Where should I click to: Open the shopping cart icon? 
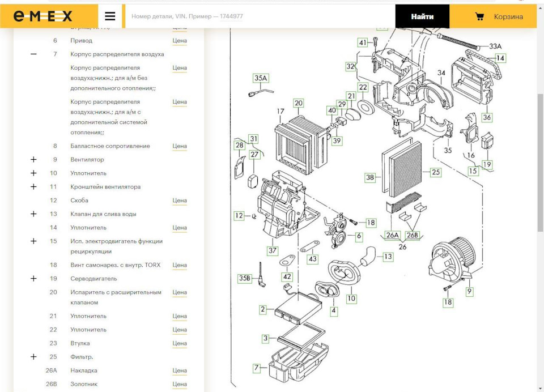point(479,16)
